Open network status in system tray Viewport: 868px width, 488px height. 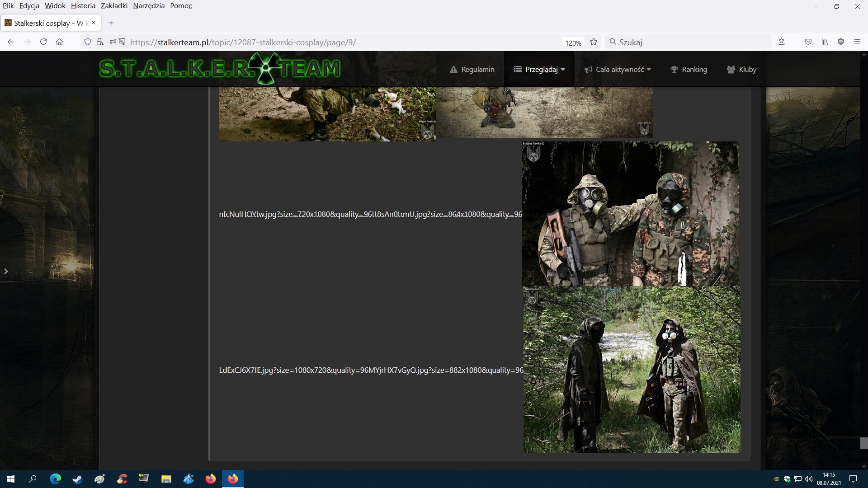coord(798,479)
